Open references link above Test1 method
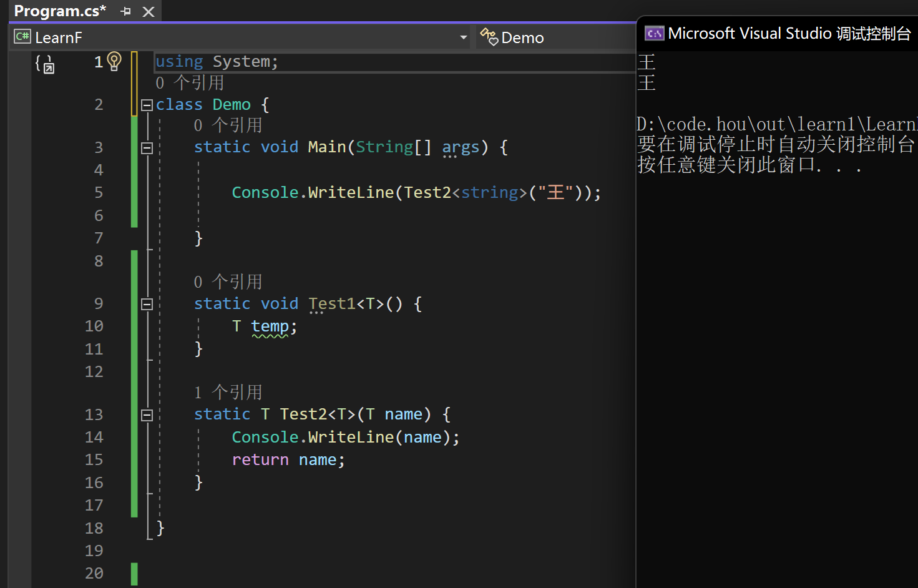 (x=228, y=282)
